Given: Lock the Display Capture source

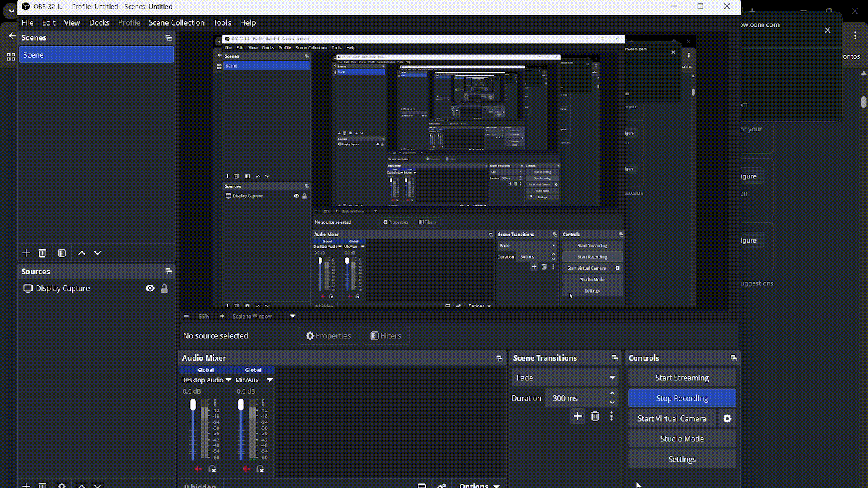Looking at the screenshot, I should (164, 288).
